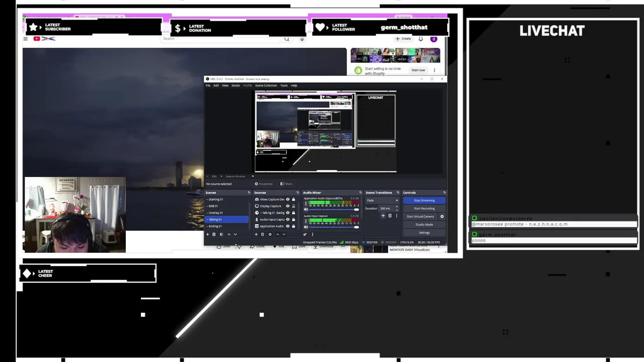
Task: Pop out the Audio Mixer dock icon
Action: pos(360,193)
